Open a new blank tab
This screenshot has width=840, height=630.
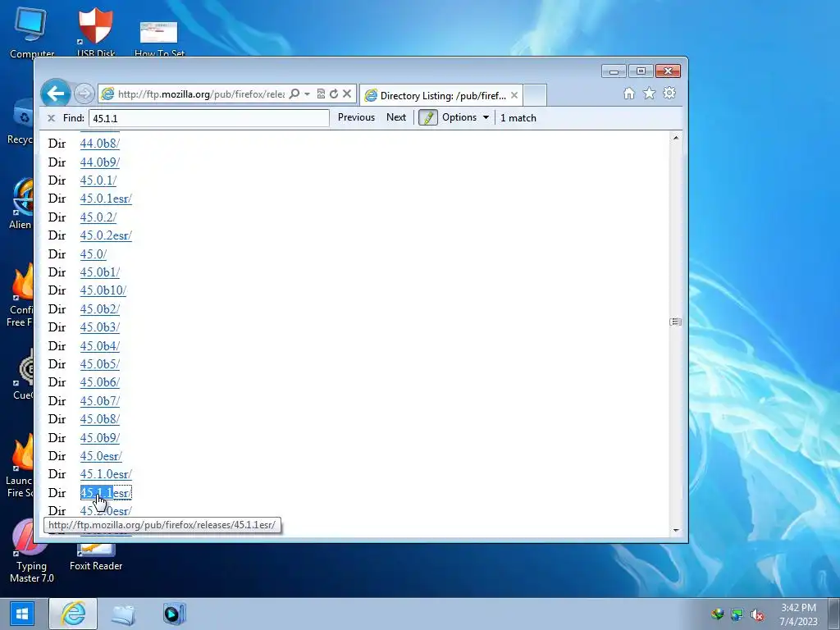pyautogui.click(x=535, y=95)
